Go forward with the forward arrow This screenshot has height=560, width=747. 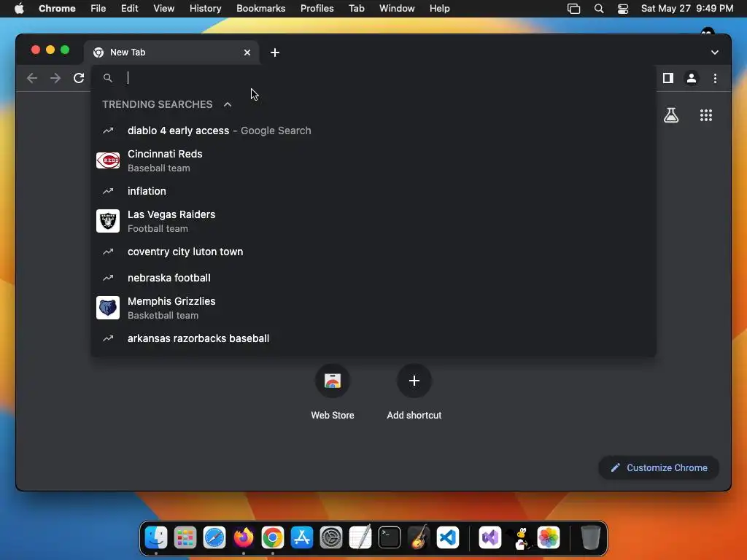click(55, 78)
